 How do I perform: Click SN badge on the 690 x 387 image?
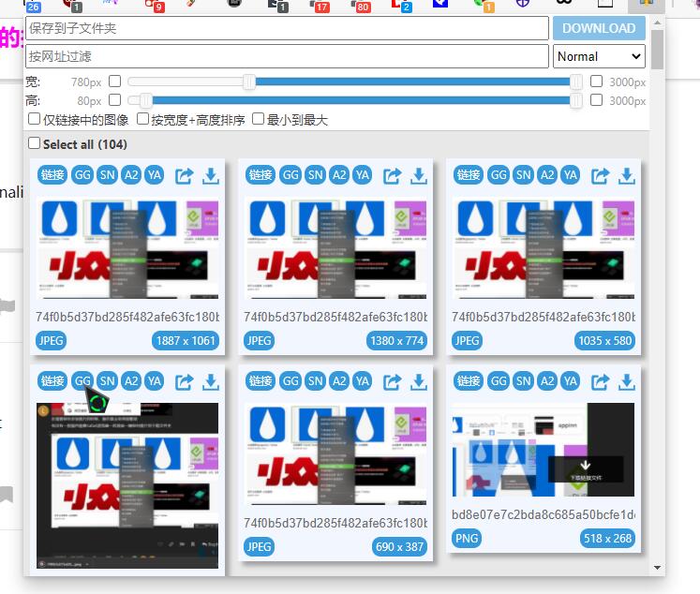pos(315,381)
